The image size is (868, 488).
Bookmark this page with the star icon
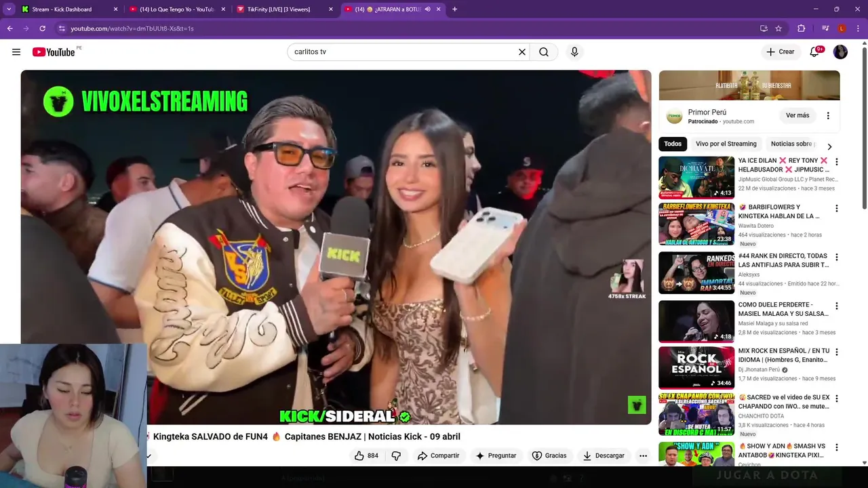point(778,28)
